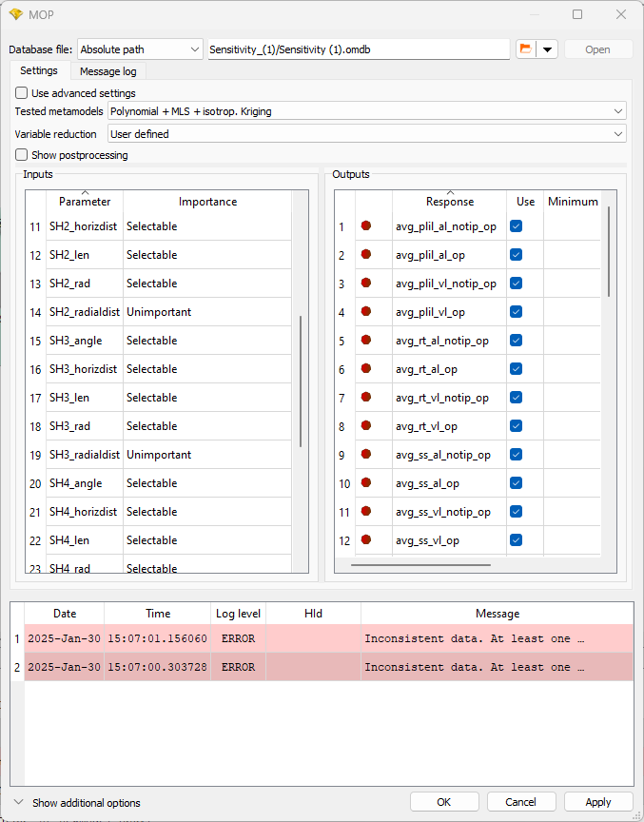
Task: Click the red dot next to avg_plil_vl_op
Action: pyautogui.click(x=366, y=312)
